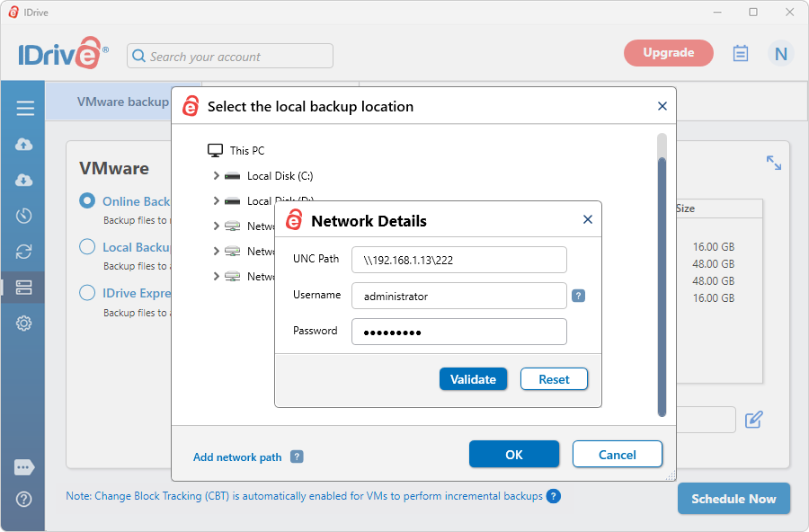This screenshot has width=809, height=532.
Task: Open the activity log clipboard icon
Action: [741, 53]
